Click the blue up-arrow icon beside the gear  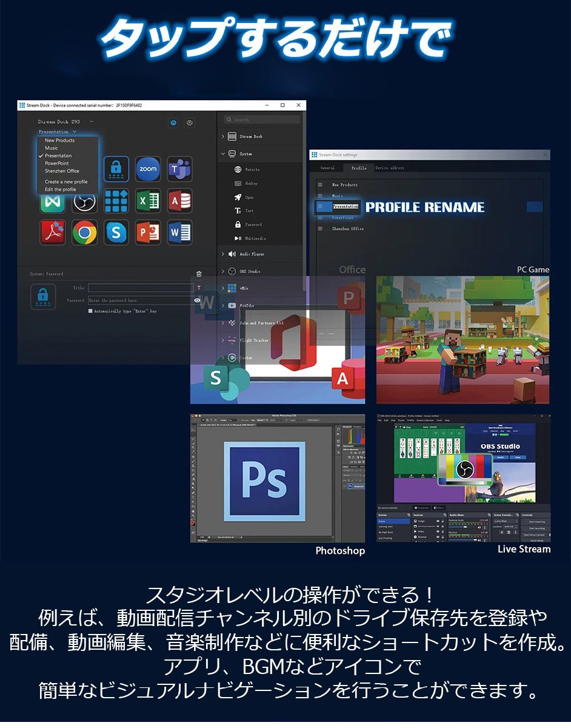[173, 122]
